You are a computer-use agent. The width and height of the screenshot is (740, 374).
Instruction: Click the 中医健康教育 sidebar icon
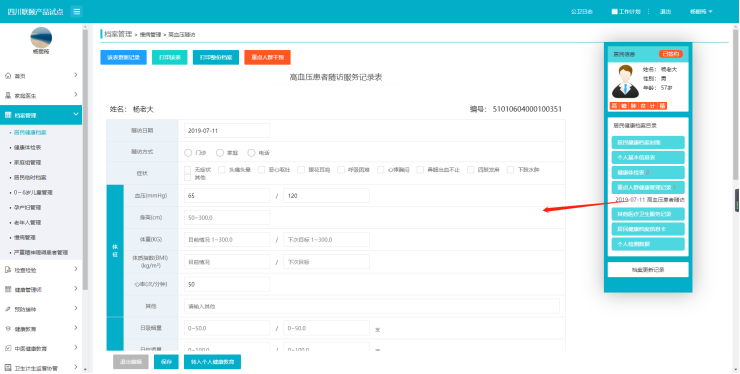click(x=8, y=348)
